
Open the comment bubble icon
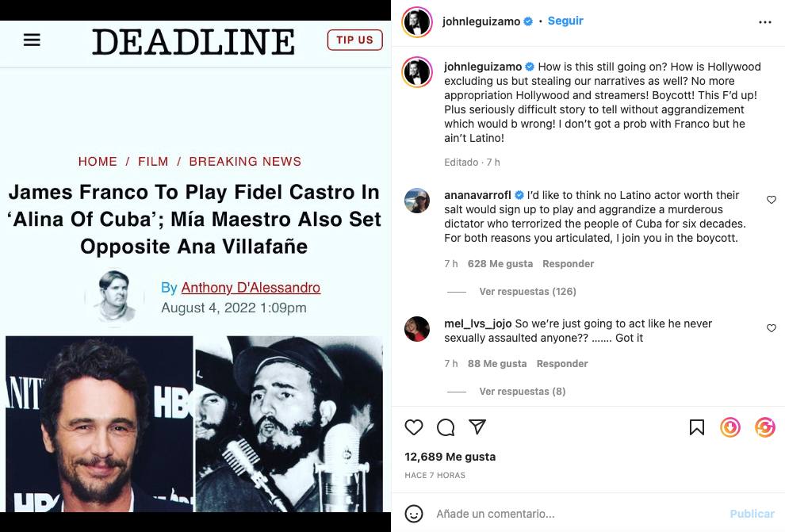(x=446, y=427)
